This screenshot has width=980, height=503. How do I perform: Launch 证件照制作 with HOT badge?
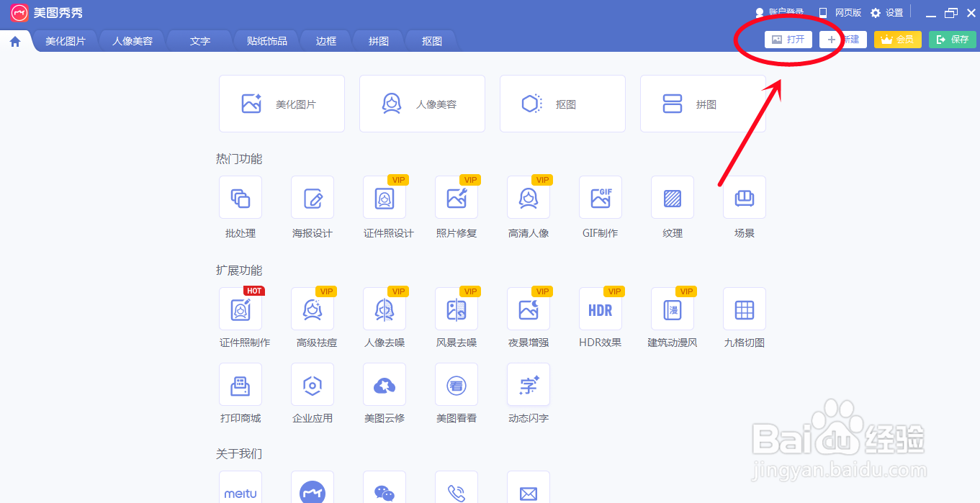(x=240, y=309)
